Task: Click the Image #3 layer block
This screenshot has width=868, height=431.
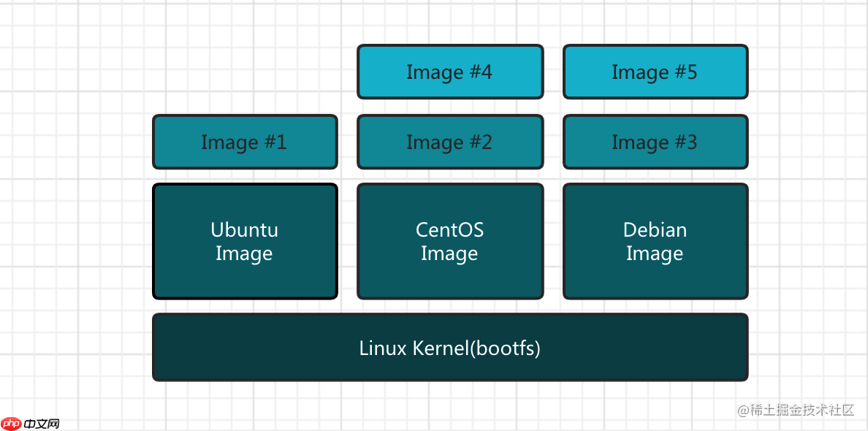Action: pyautogui.click(x=655, y=142)
